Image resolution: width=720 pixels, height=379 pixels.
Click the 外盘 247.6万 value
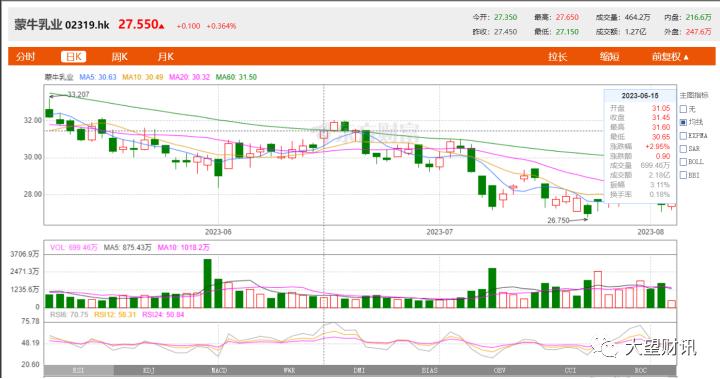point(698,32)
